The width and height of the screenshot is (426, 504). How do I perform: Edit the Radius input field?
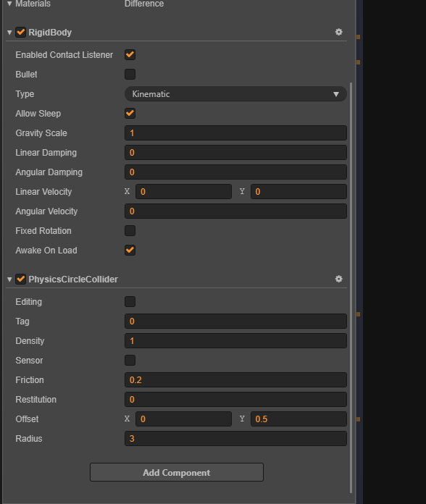(235, 438)
